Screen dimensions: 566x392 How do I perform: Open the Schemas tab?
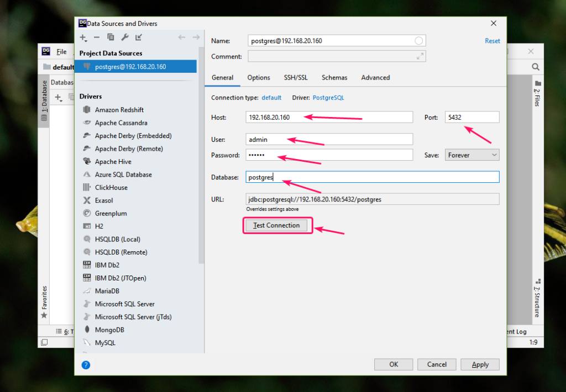click(x=334, y=77)
